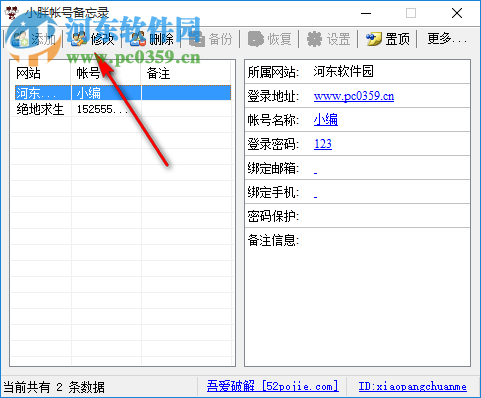Click the 添加 (Add) toolbar icon
Image resolution: width=481 pixels, height=398 pixels.
[20, 39]
